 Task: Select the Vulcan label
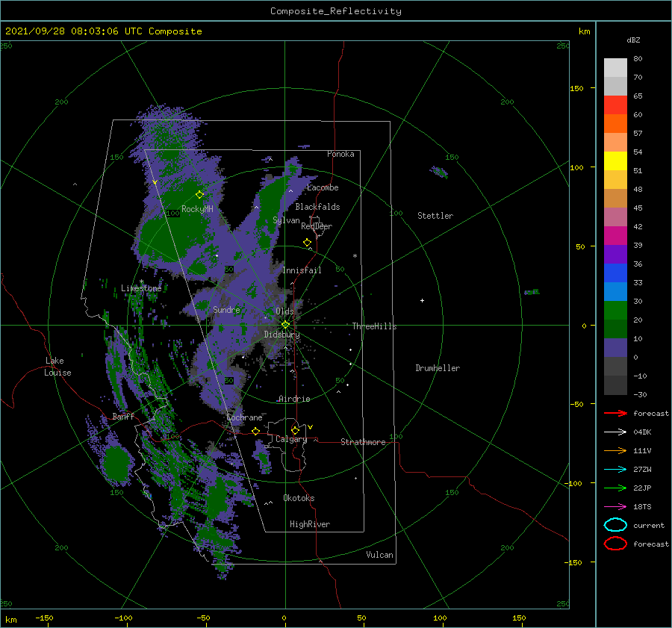[x=379, y=555]
